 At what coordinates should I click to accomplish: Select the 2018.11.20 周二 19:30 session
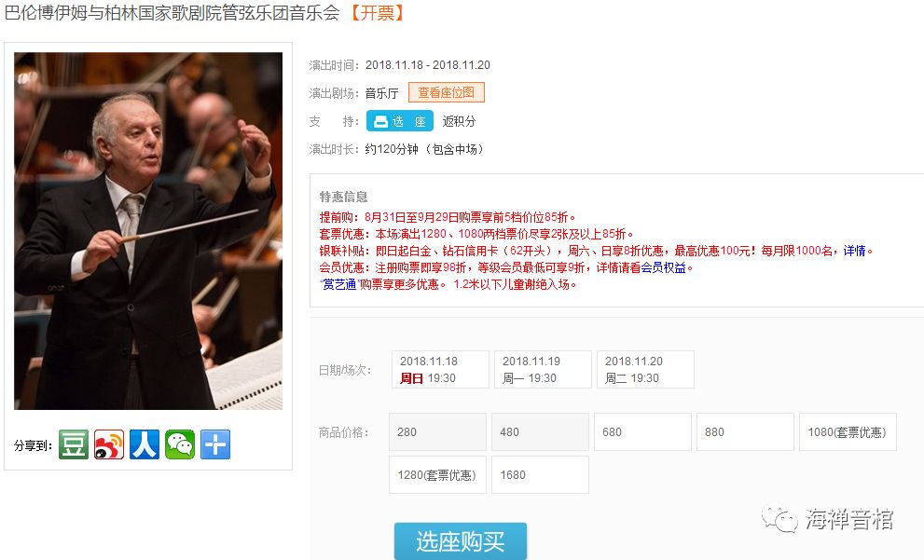click(x=645, y=369)
